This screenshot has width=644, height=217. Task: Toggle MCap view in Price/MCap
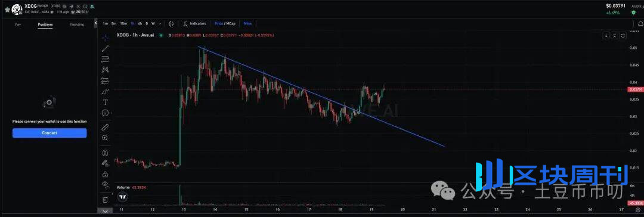[x=230, y=23]
